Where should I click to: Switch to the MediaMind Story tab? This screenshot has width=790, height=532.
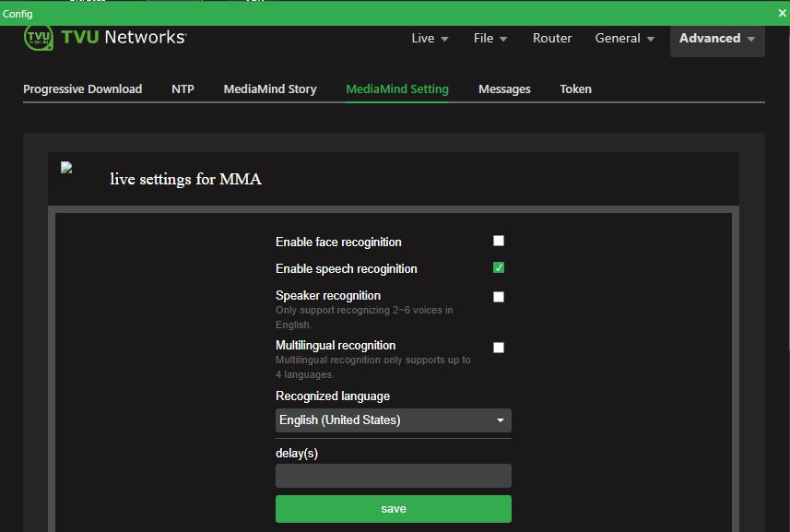(x=268, y=89)
